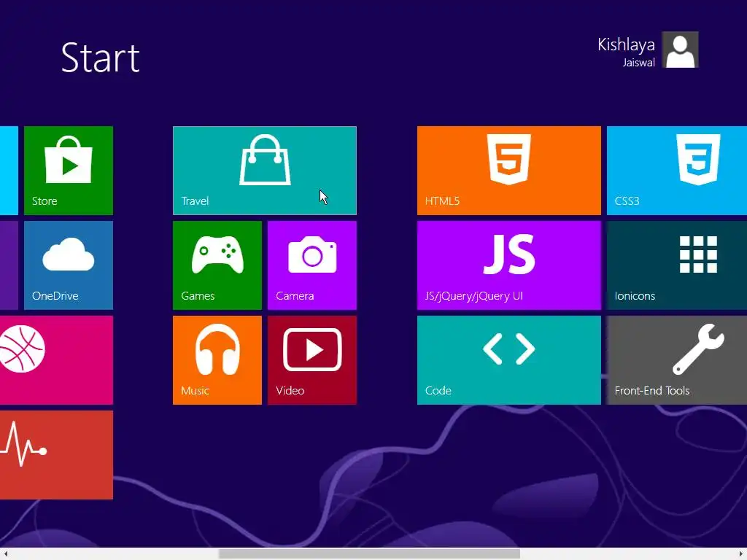The image size is (747, 560).
Task: Launch the Music headphones tile
Action: [217, 360]
